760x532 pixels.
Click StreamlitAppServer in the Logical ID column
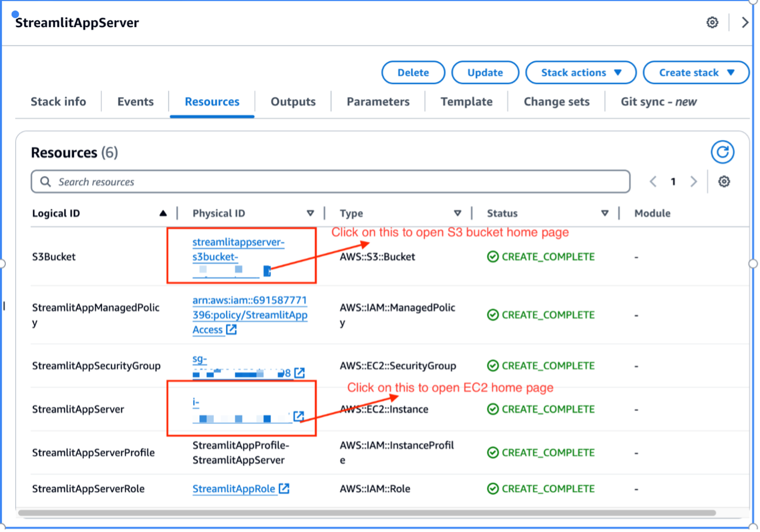click(x=78, y=409)
